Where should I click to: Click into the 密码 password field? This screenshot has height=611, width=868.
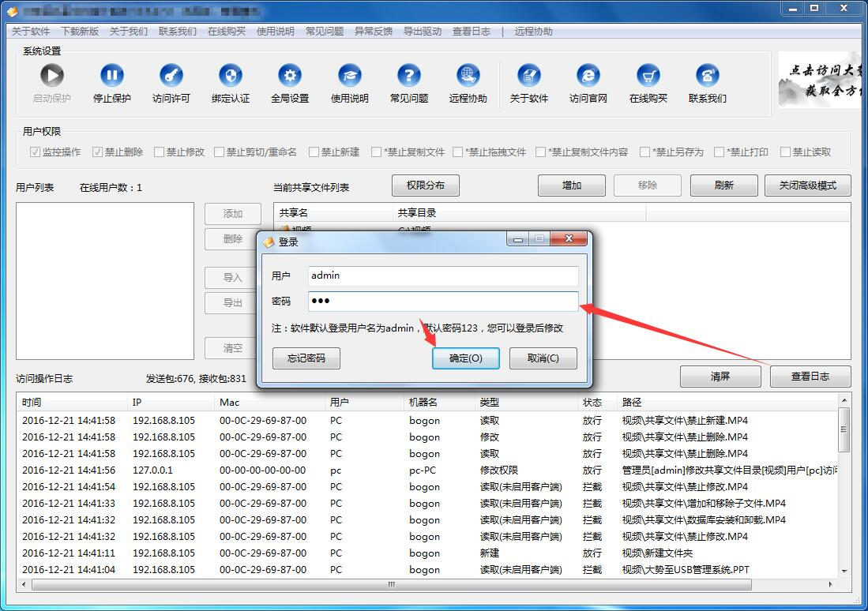(x=443, y=302)
